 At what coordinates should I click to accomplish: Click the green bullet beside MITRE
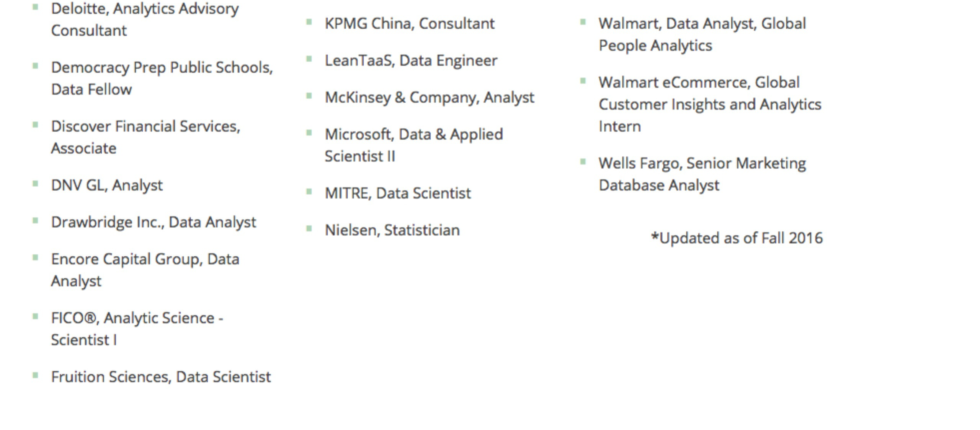pos(309,192)
